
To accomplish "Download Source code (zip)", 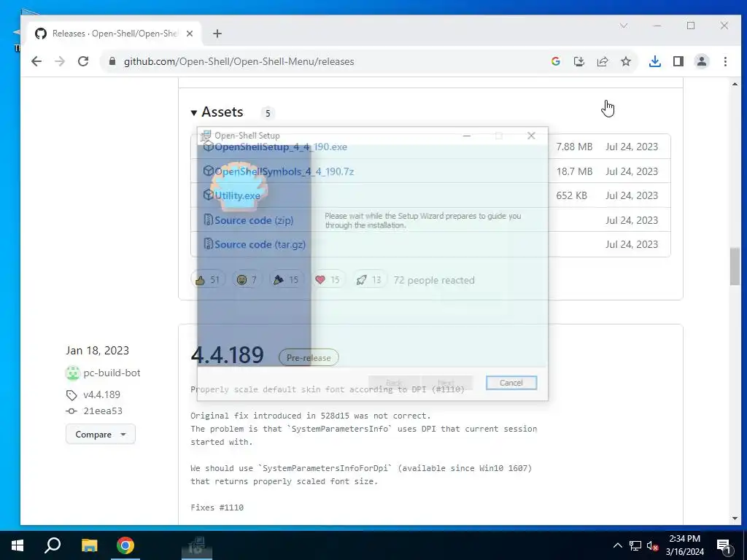I will (254, 220).
